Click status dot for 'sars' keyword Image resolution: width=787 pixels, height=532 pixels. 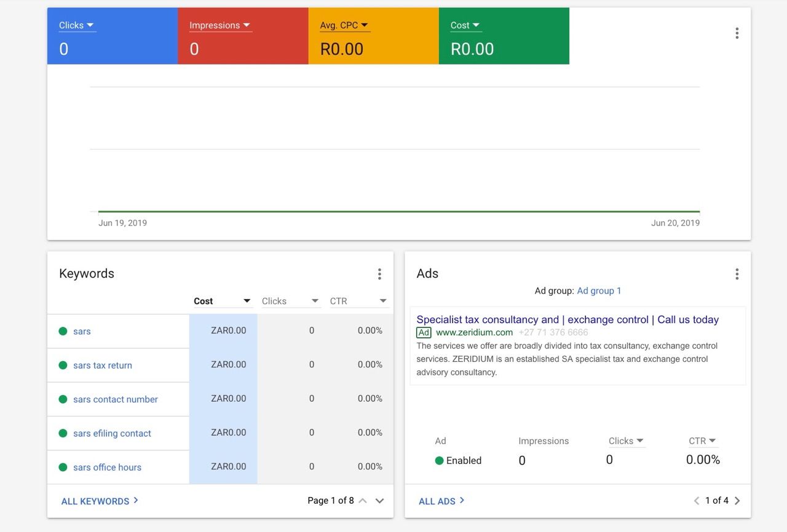63,331
